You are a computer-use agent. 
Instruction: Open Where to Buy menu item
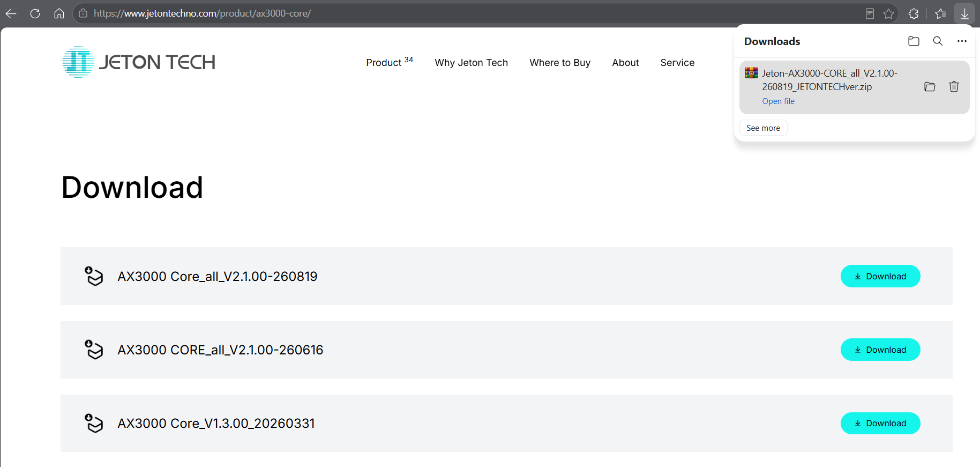click(x=560, y=63)
